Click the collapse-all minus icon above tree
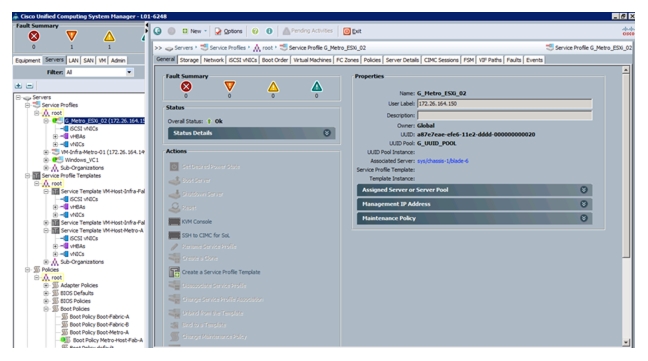Image resolution: width=648 pixels, height=361 pixels. pyautogui.click(x=29, y=86)
